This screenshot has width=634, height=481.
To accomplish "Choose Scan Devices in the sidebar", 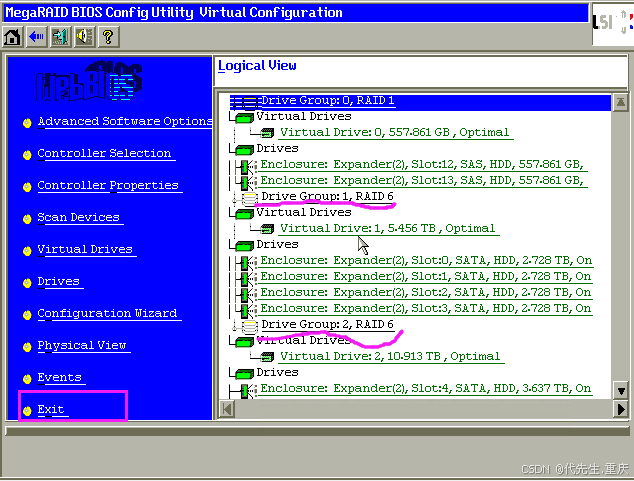I will click(x=78, y=217).
